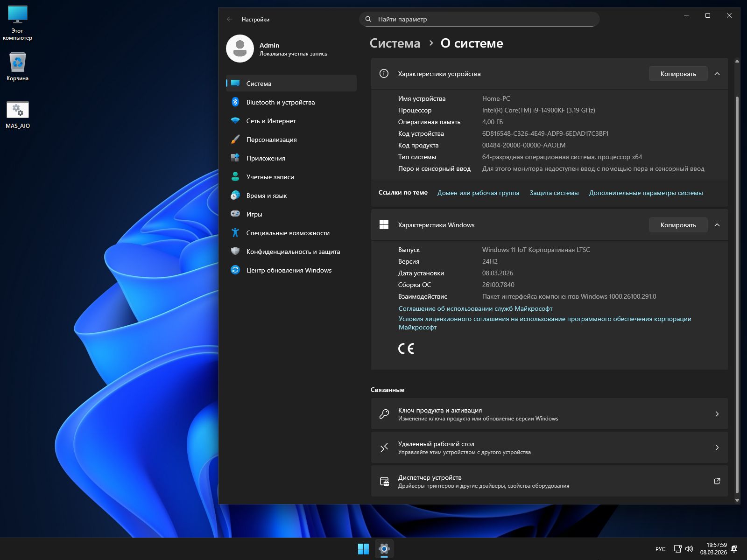The height and width of the screenshot is (560, 747).
Task: Copy the Windows specifications
Action: pos(678,225)
